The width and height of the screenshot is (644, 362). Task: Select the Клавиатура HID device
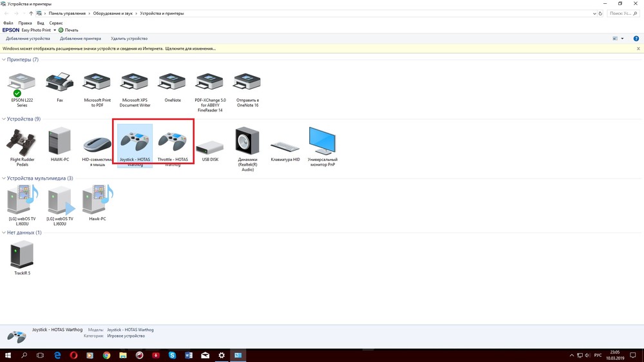tap(285, 150)
